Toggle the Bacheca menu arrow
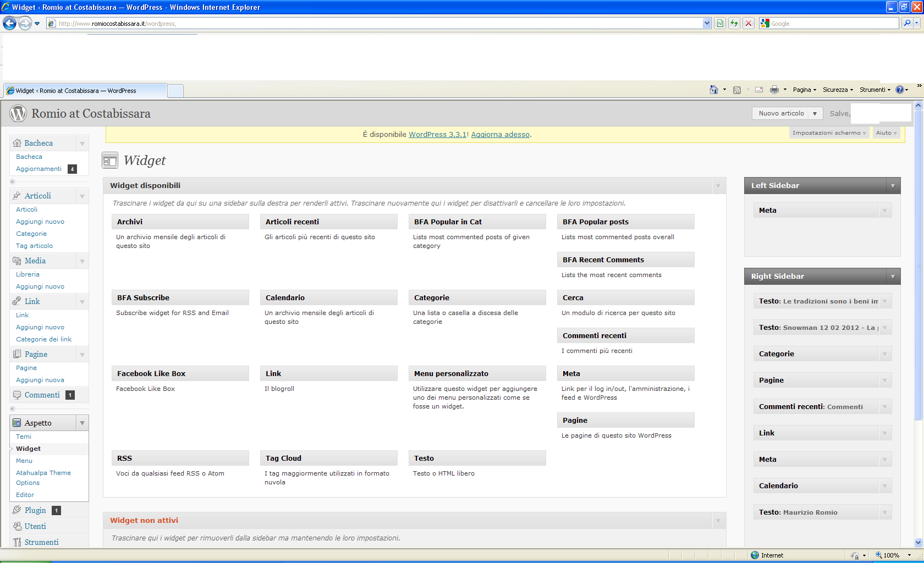 pos(82,143)
